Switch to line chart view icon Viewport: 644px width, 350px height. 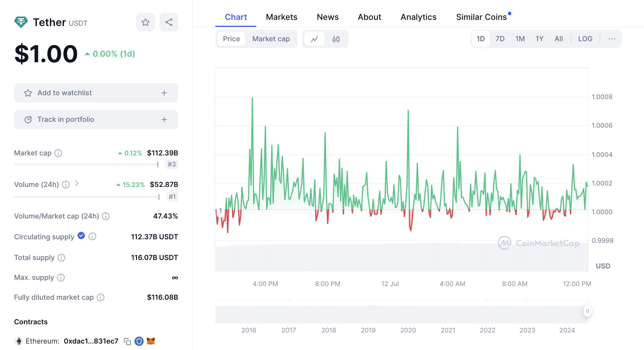point(314,39)
